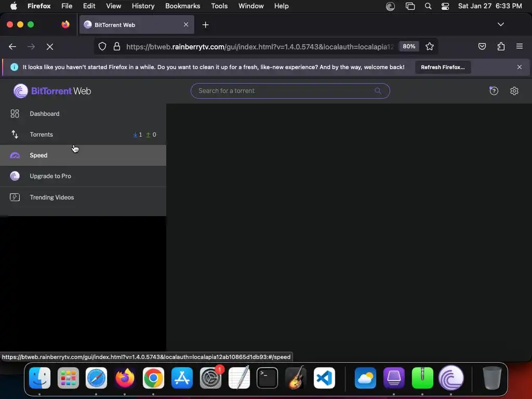Click the uploading torrents count
Image resolution: width=532 pixels, height=399 pixels.
tap(151, 135)
